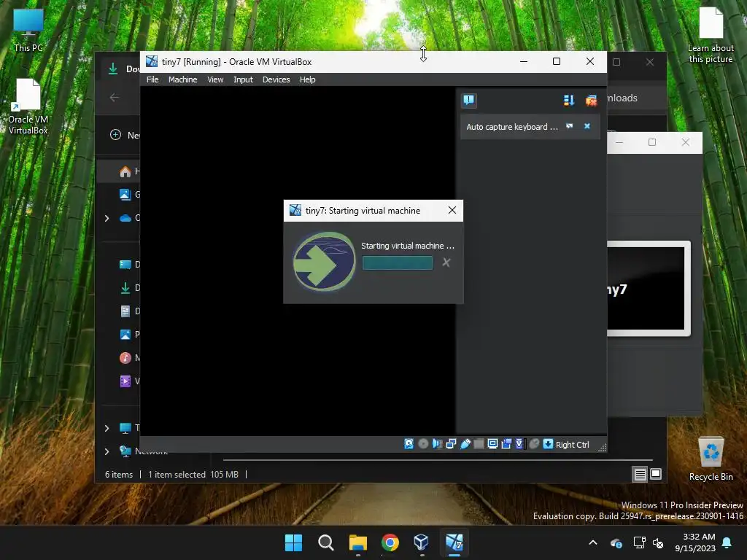Click the audio indicator in VM status bar
This screenshot has width=747, height=560.
click(x=437, y=444)
